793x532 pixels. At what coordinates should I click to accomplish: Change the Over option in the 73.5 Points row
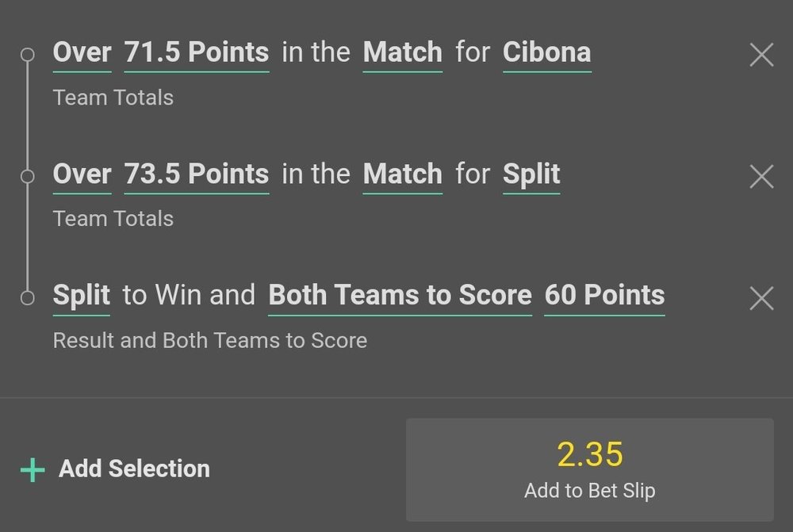coord(82,174)
